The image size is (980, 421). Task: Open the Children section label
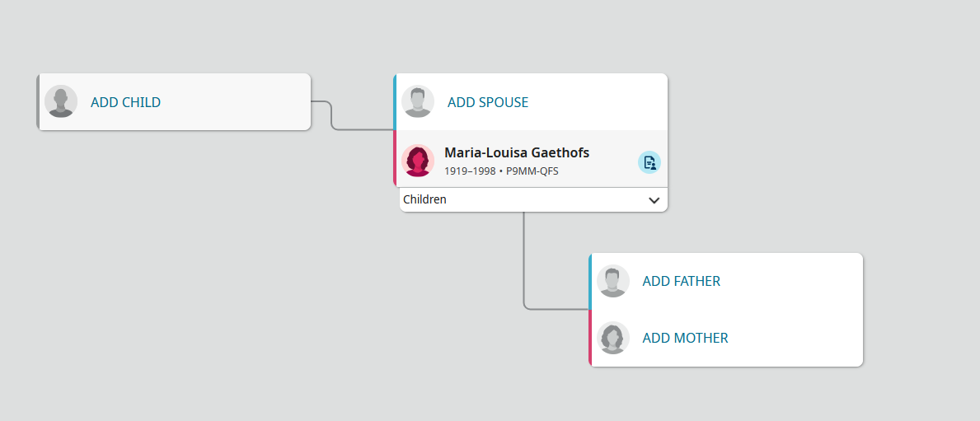click(425, 199)
